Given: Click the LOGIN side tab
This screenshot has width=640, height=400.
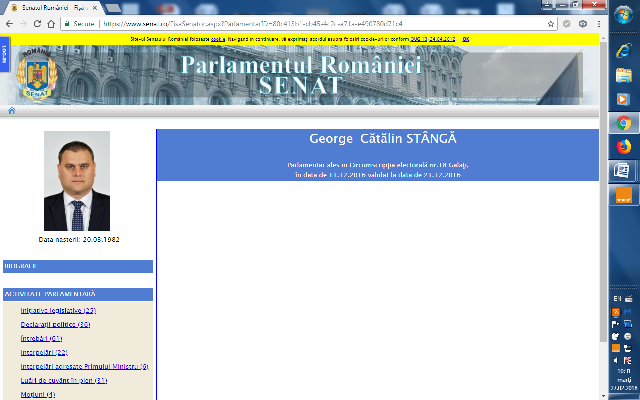Looking at the screenshot, I should 4,54.
